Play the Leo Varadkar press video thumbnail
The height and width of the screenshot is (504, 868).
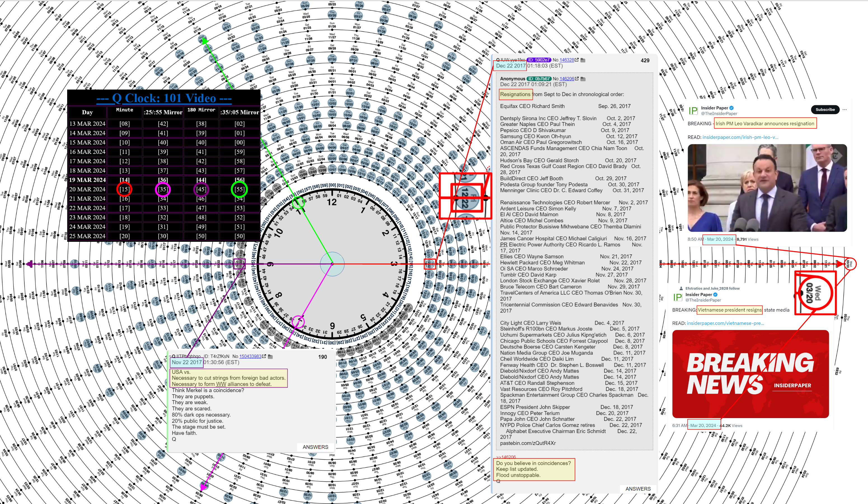pyautogui.click(x=767, y=188)
